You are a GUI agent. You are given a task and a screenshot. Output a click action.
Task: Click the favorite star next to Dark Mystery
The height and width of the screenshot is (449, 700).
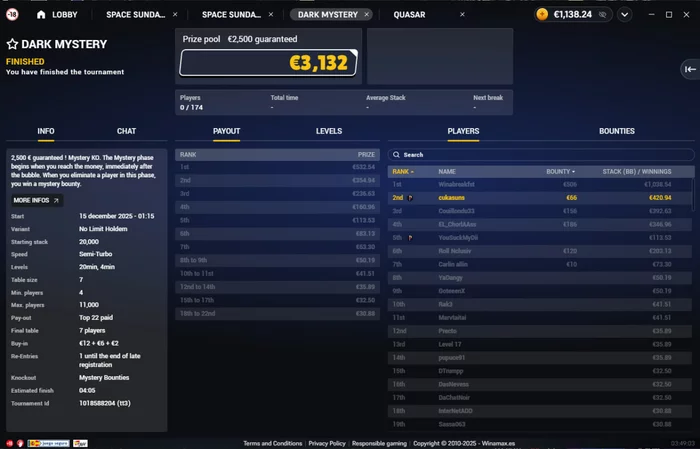(x=12, y=44)
